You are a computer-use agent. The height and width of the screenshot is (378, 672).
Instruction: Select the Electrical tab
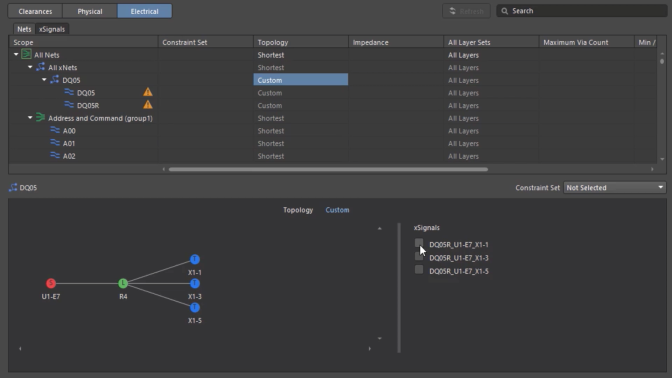pyautogui.click(x=144, y=11)
